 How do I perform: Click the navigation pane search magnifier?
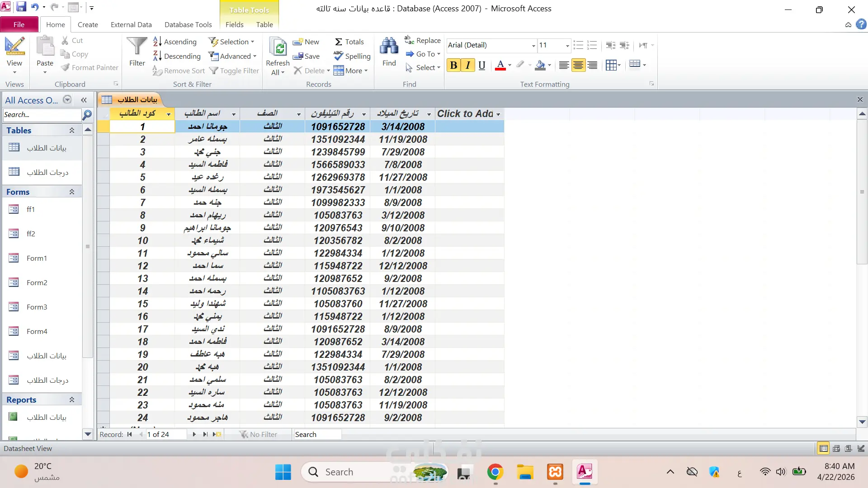(x=87, y=115)
